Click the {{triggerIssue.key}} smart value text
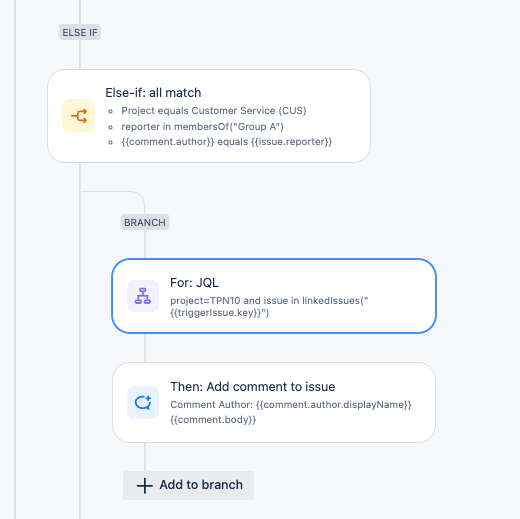This screenshot has height=519, width=520. coord(216,313)
